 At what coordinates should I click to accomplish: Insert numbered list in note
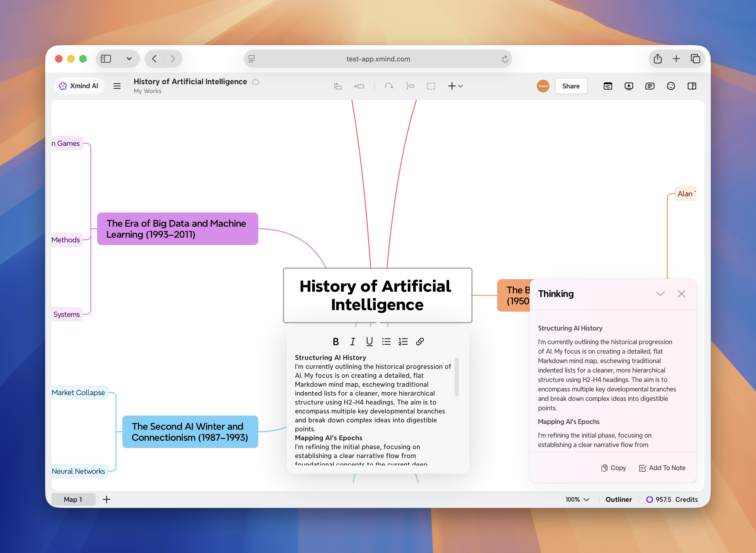pos(403,342)
